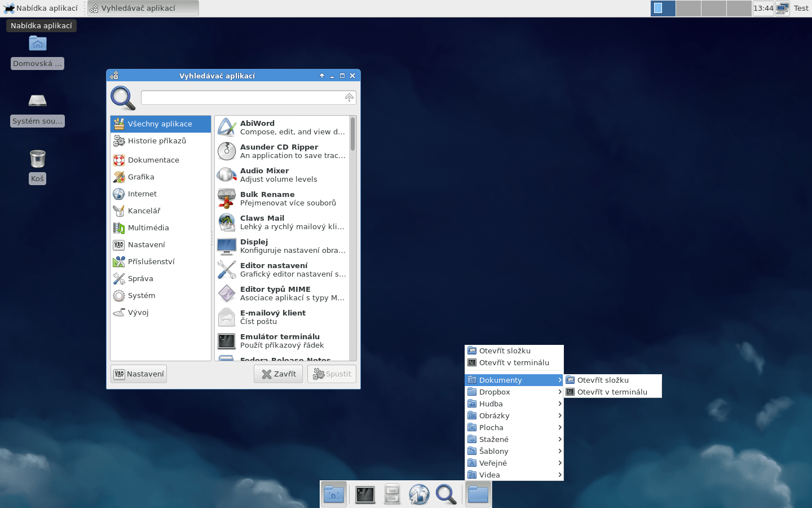Choose Otevřít v terminálu in Dokumenty submenu
Viewport: 812px width, 508px height.
point(612,392)
